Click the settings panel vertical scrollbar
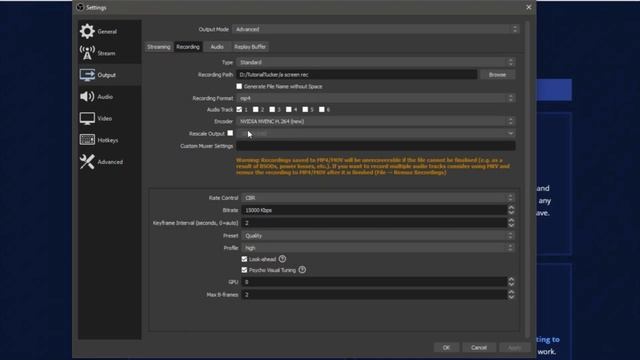Screen dimensions: 640x360 click(x=527, y=180)
